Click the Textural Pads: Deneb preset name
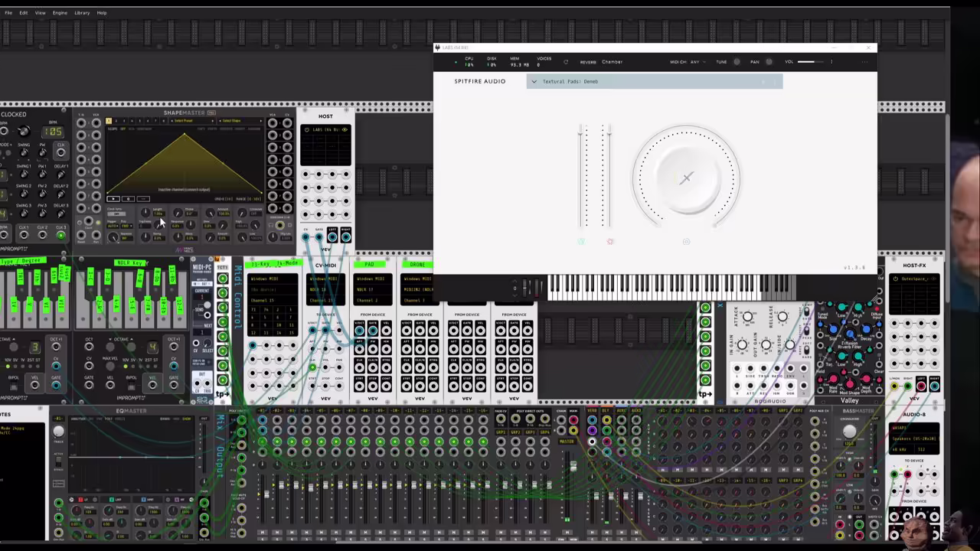 click(570, 81)
